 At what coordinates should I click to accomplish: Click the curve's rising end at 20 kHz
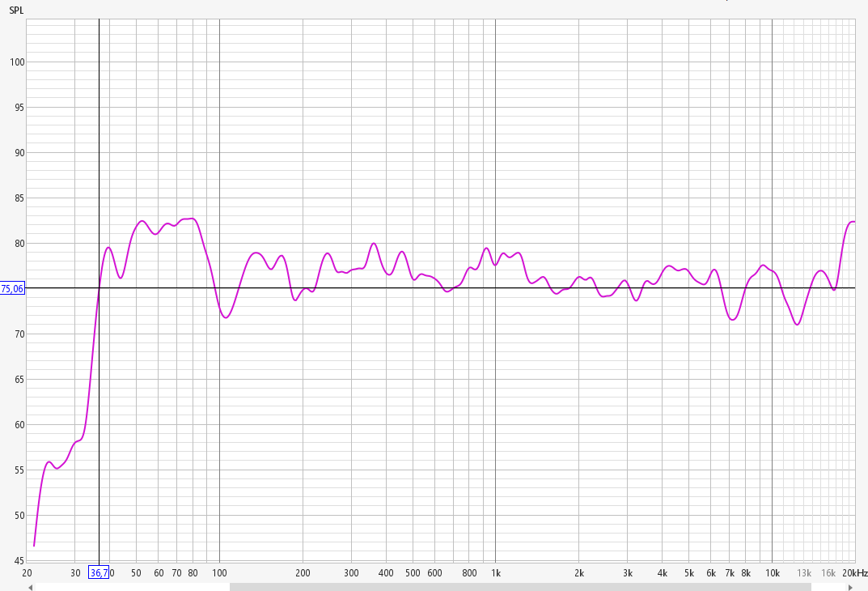tap(853, 222)
